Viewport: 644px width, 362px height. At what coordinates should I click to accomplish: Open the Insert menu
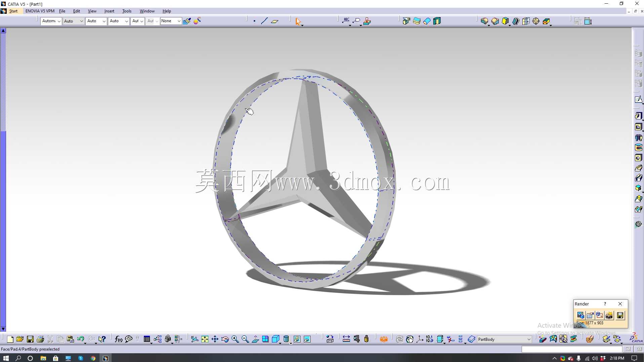109,11
